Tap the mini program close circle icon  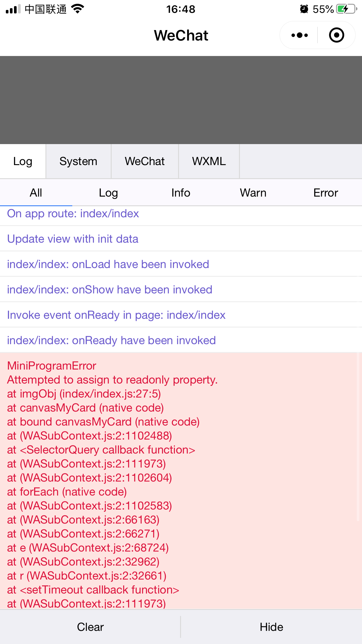pos(336,35)
